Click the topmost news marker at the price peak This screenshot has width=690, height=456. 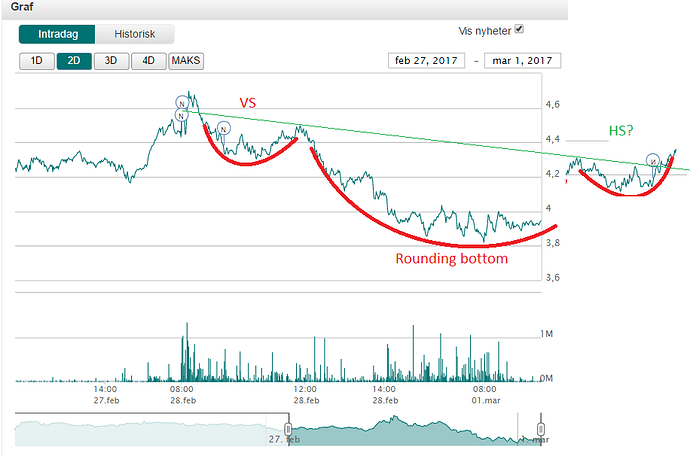coord(181,103)
